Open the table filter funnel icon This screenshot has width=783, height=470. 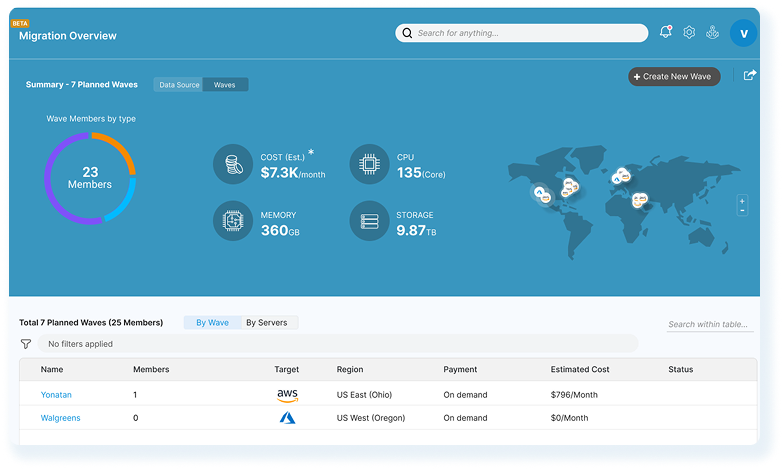click(26, 344)
